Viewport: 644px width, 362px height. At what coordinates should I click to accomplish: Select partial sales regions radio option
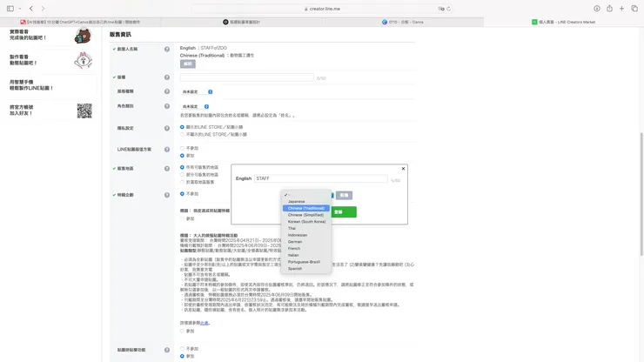point(182,175)
